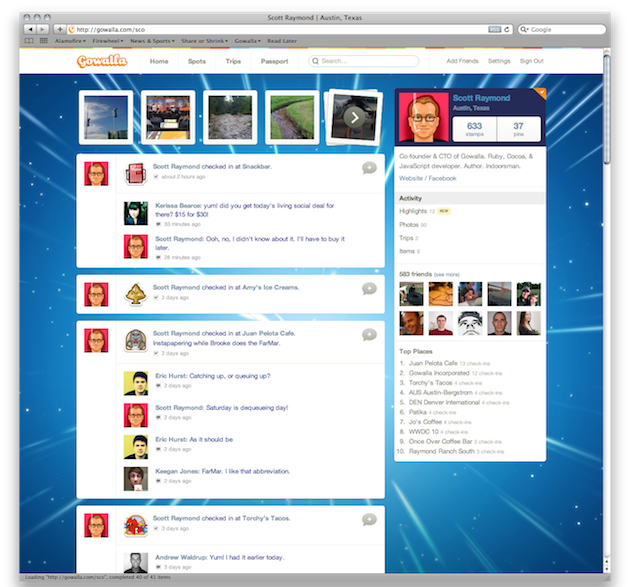The image size is (630, 587).
Task: Click the Juan Pelota Cafe comment bubble
Action: [x=369, y=334]
